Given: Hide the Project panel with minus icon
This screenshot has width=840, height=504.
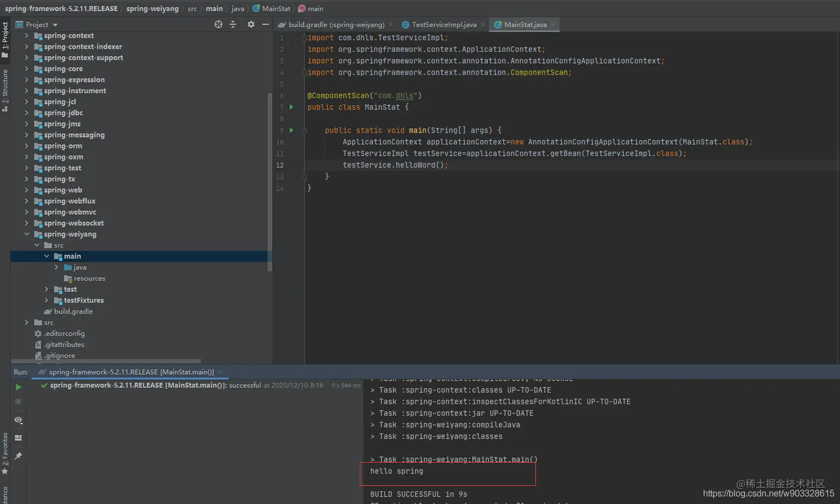Looking at the screenshot, I should click(266, 24).
